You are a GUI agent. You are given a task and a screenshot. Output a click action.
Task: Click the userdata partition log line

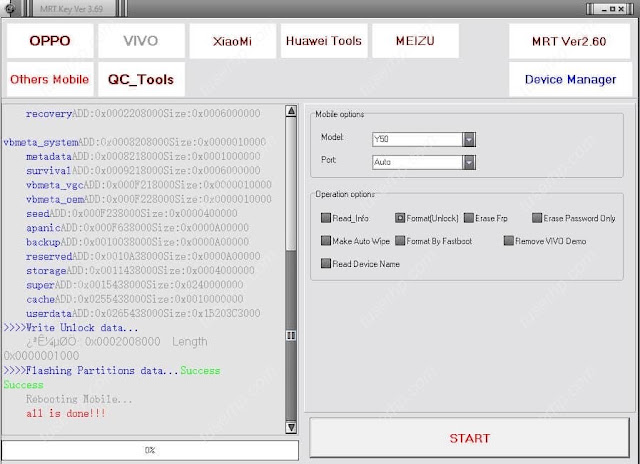[143, 313]
